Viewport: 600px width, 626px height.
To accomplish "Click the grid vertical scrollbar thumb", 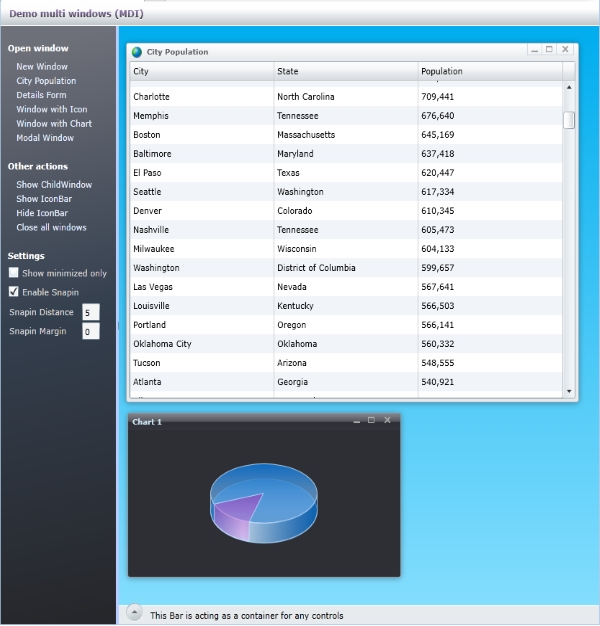I will [x=569, y=120].
